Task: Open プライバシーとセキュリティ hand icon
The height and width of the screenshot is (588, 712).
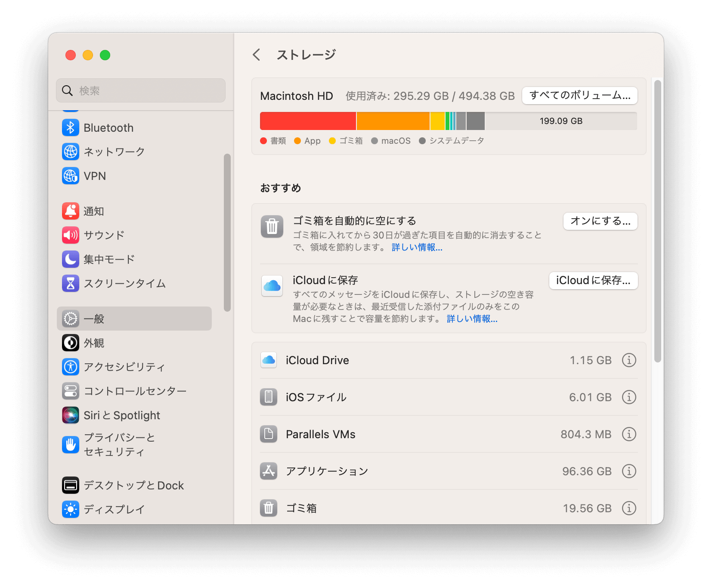Action: click(71, 445)
